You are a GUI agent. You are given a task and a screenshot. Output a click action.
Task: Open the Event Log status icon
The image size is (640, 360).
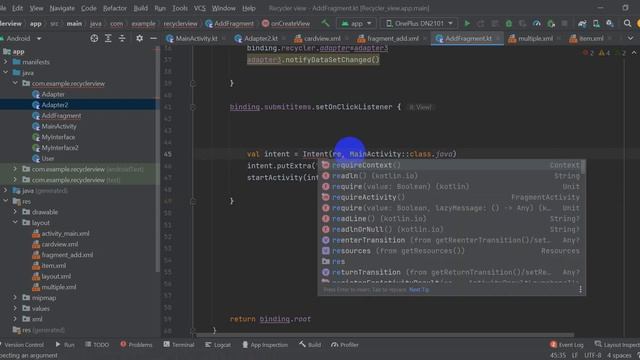point(567,345)
